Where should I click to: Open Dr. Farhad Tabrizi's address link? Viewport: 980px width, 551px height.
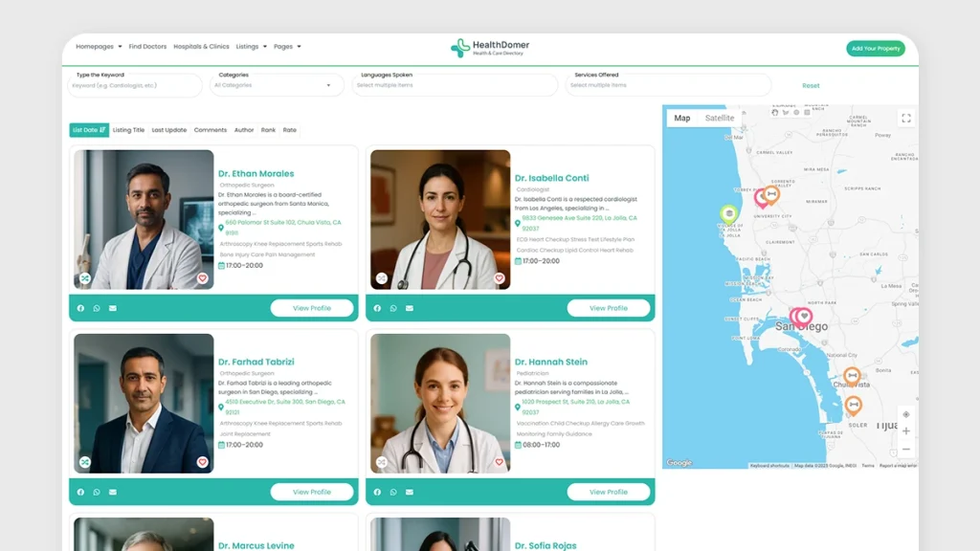pyautogui.click(x=285, y=408)
